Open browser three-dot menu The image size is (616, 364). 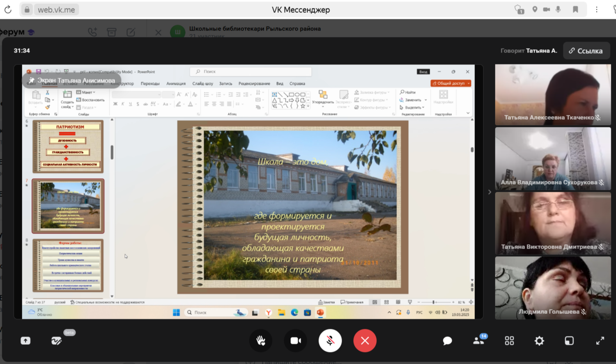[x=597, y=9]
